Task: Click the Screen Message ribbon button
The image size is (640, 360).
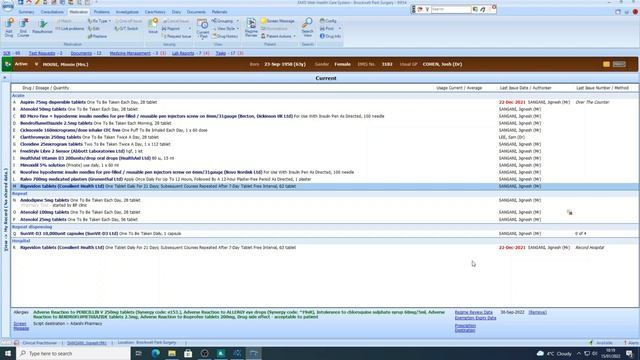Action: (x=278, y=21)
